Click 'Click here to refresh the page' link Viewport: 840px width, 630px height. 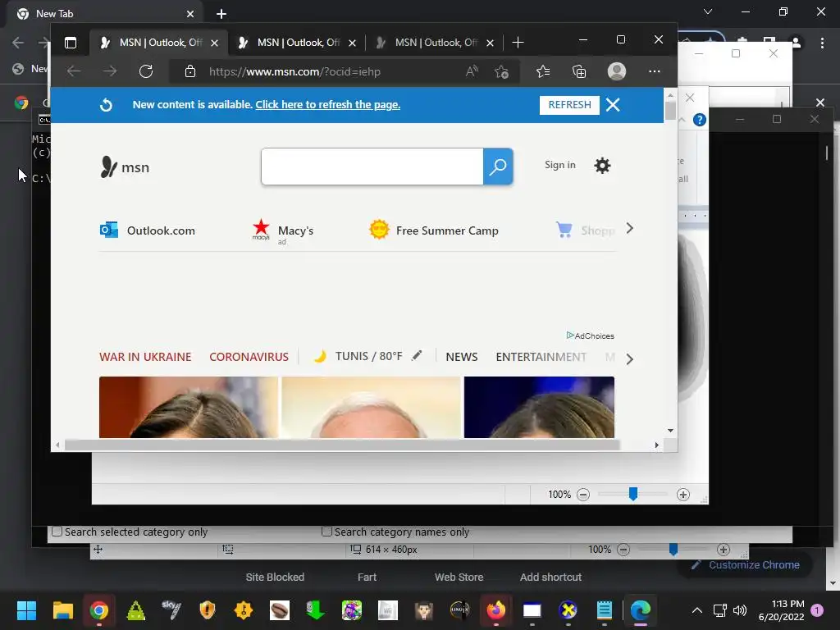(x=328, y=105)
